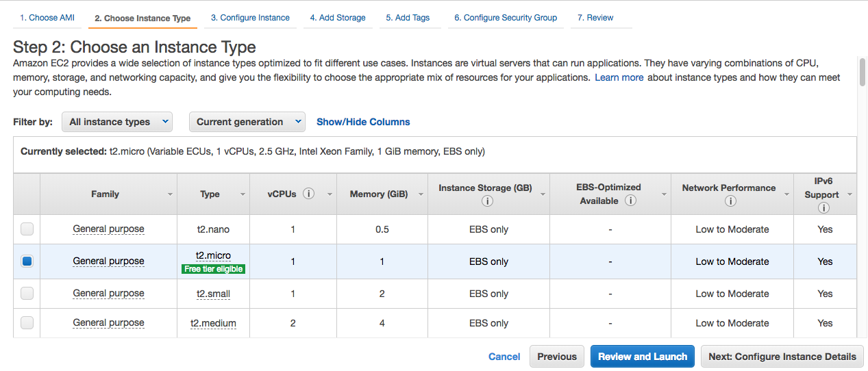Click Next: Configure Instance Details button
Screen dimensions: 868x371
tap(782, 357)
